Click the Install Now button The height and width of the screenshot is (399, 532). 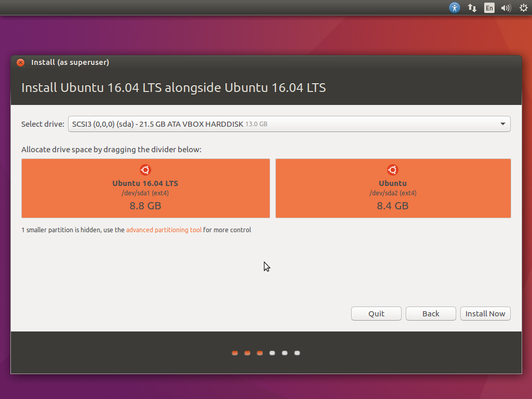pos(485,313)
